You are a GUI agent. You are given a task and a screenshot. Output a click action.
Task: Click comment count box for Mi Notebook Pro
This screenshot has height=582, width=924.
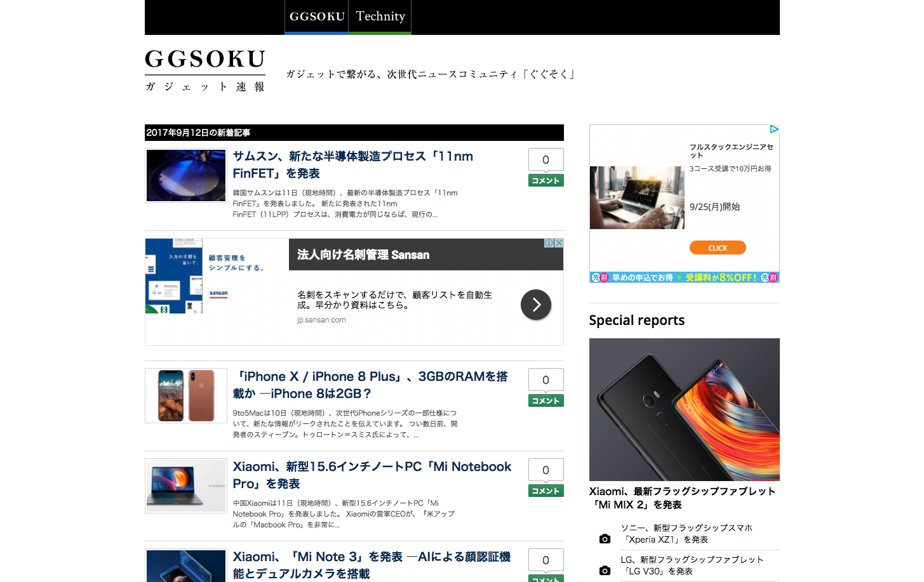(546, 470)
